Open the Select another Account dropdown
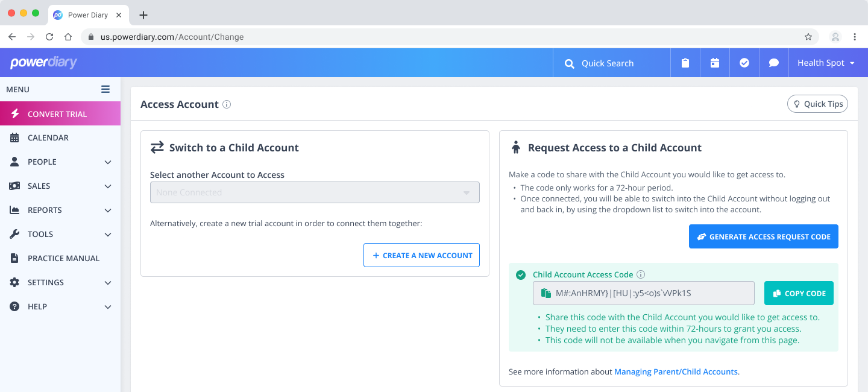The image size is (868, 392). (x=315, y=192)
